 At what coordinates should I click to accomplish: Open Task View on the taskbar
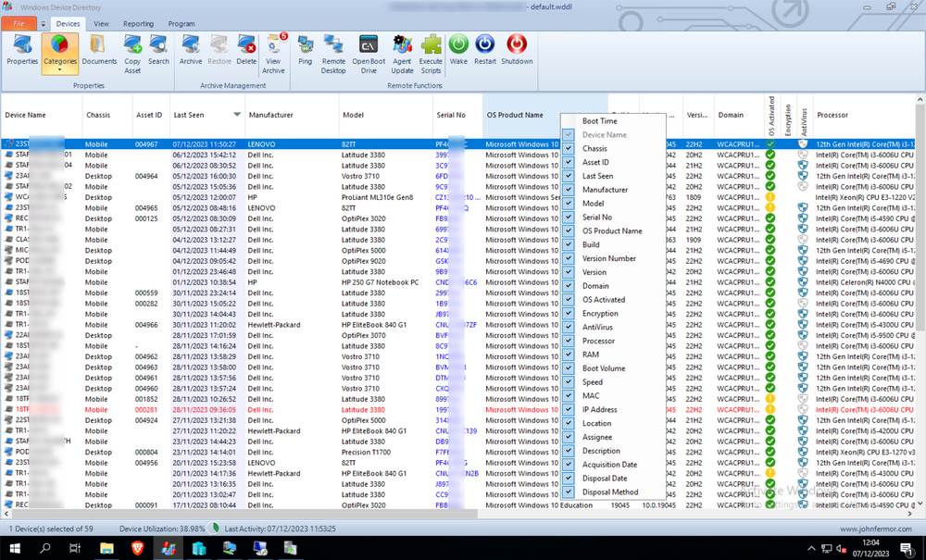click(75, 548)
